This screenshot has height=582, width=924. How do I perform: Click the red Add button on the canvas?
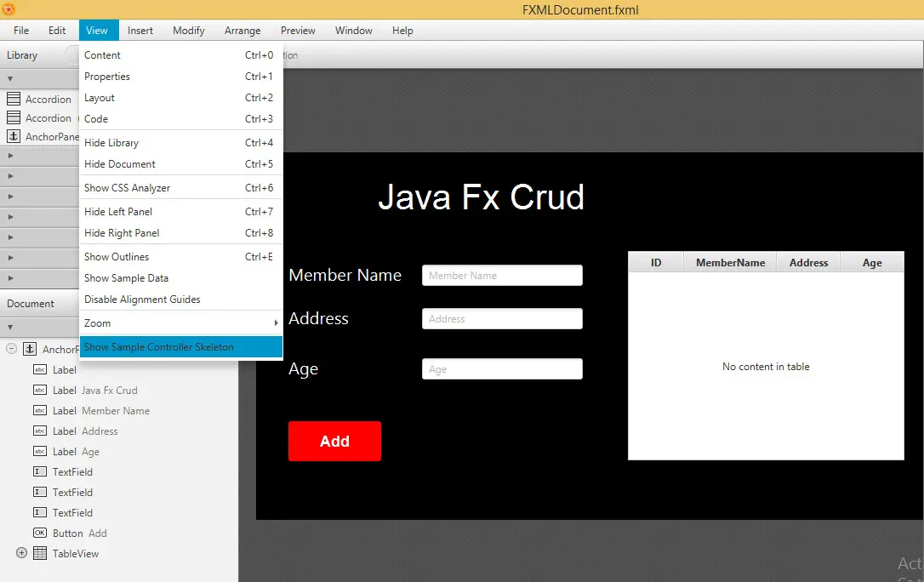coord(334,441)
